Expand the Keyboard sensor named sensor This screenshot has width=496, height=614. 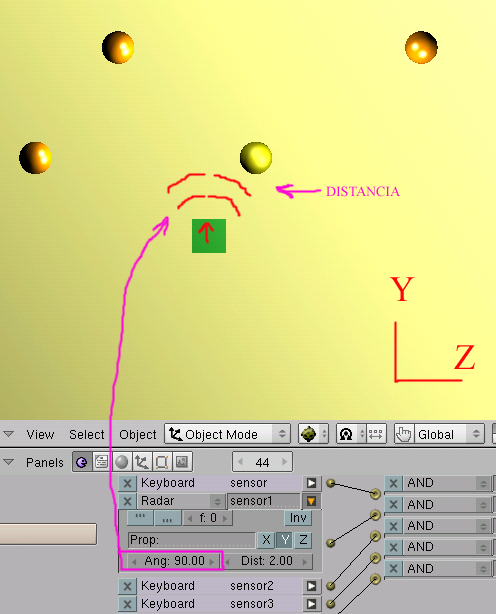point(311,483)
